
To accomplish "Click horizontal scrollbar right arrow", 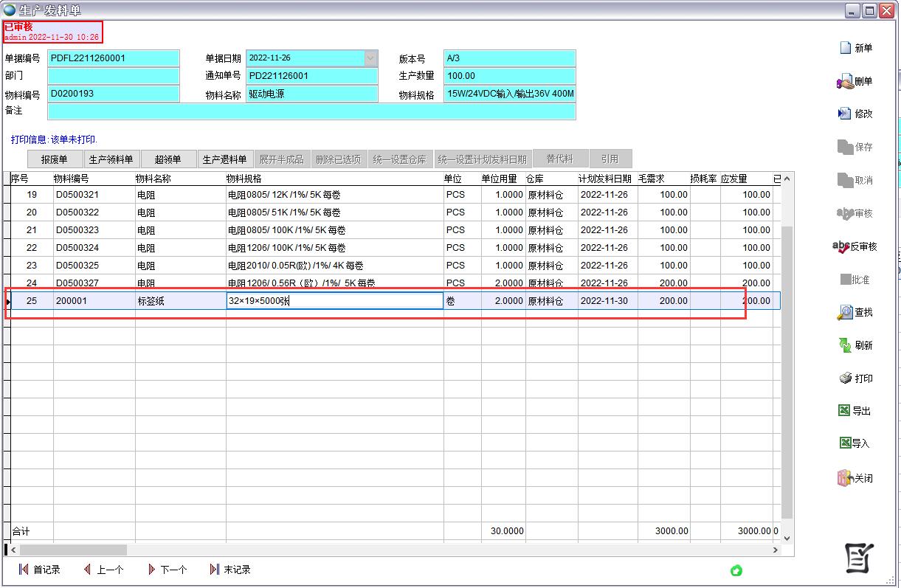I will pyautogui.click(x=775, y=550).
